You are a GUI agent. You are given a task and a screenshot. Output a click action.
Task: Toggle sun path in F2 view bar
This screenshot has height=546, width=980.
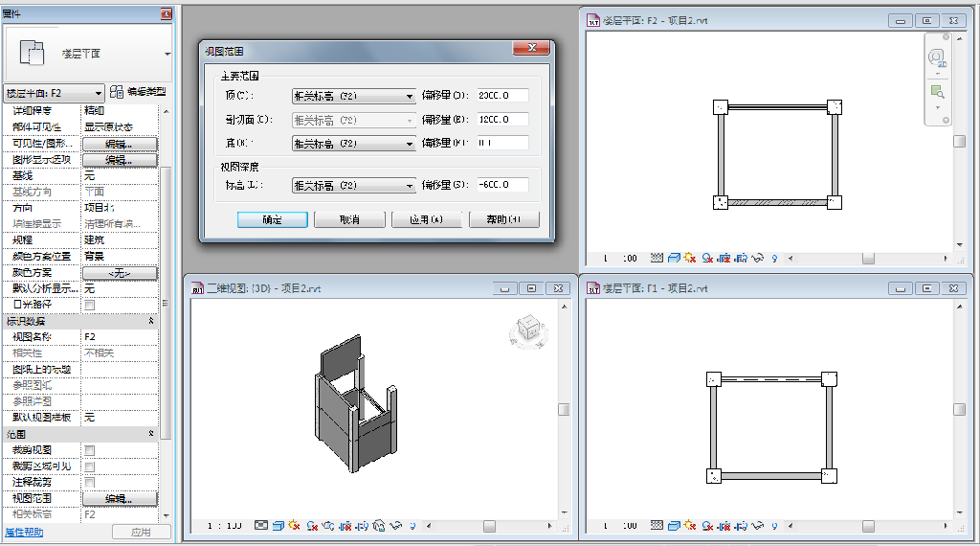pos(690,258)
